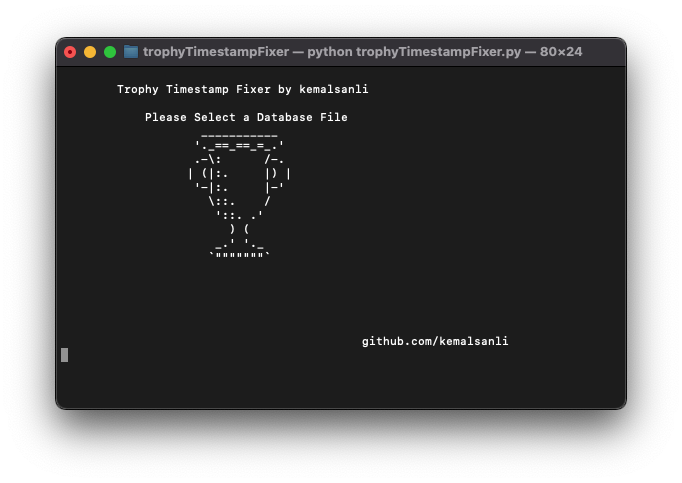
Task: Zoom the window with the green button
Action: pyautogui.click(x=110, y=52)
